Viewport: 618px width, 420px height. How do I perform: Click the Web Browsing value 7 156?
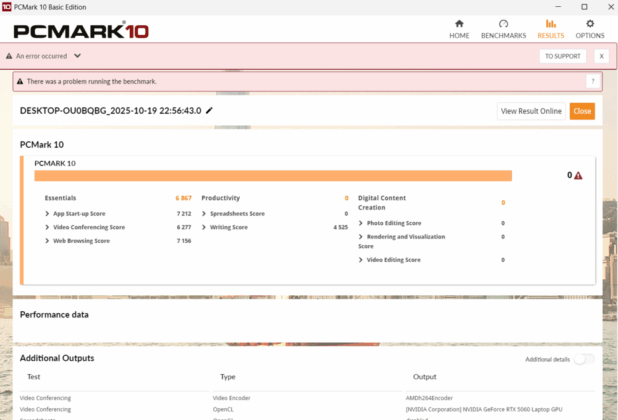point(184,241)
